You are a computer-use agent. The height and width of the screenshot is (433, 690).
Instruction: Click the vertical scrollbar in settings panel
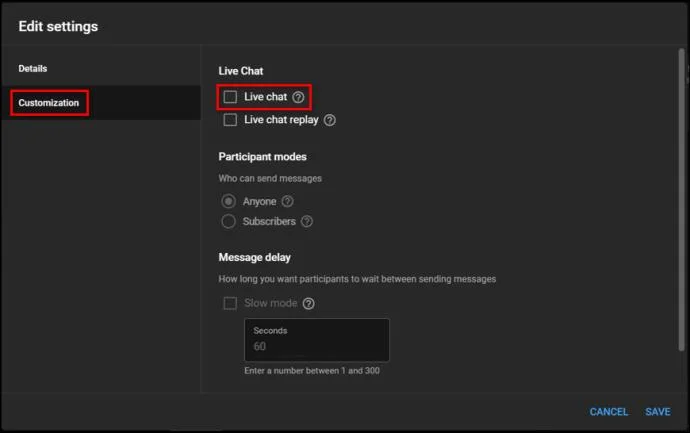tap(681, 200)
